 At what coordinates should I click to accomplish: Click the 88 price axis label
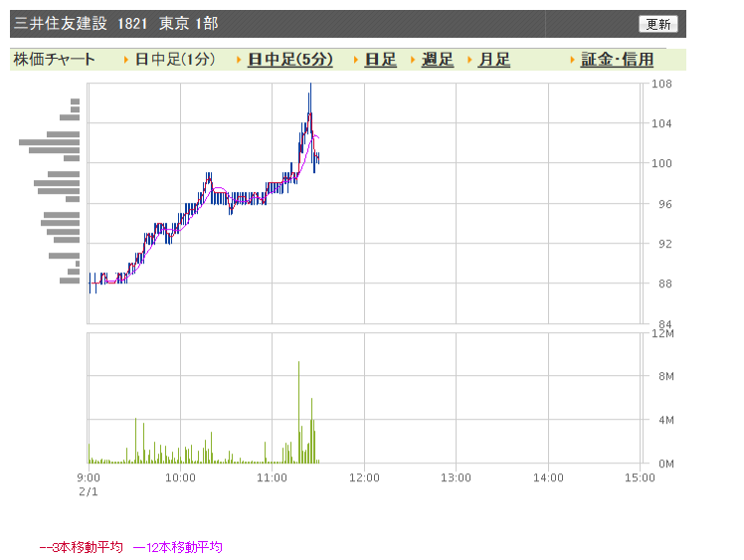[x=664, y=283]
